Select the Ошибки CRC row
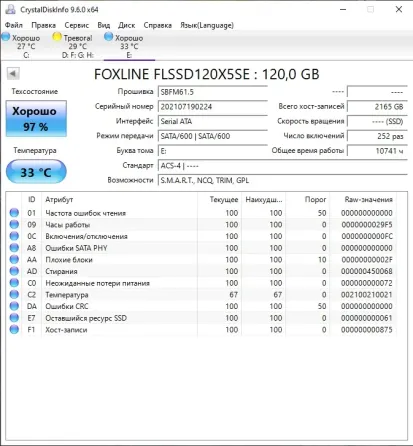Image resolution: width=413 pixels, height=446 pixels. [x=202, y=306]
